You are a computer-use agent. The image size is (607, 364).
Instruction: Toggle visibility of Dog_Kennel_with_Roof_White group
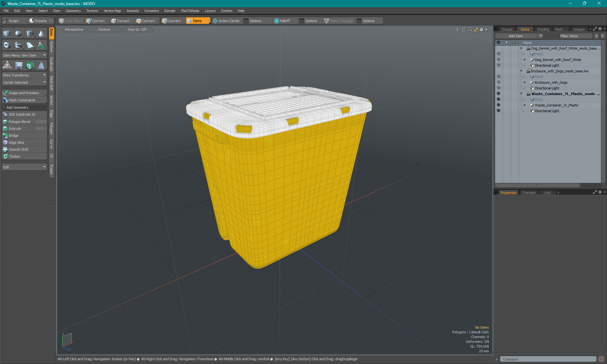coord(499,60)
